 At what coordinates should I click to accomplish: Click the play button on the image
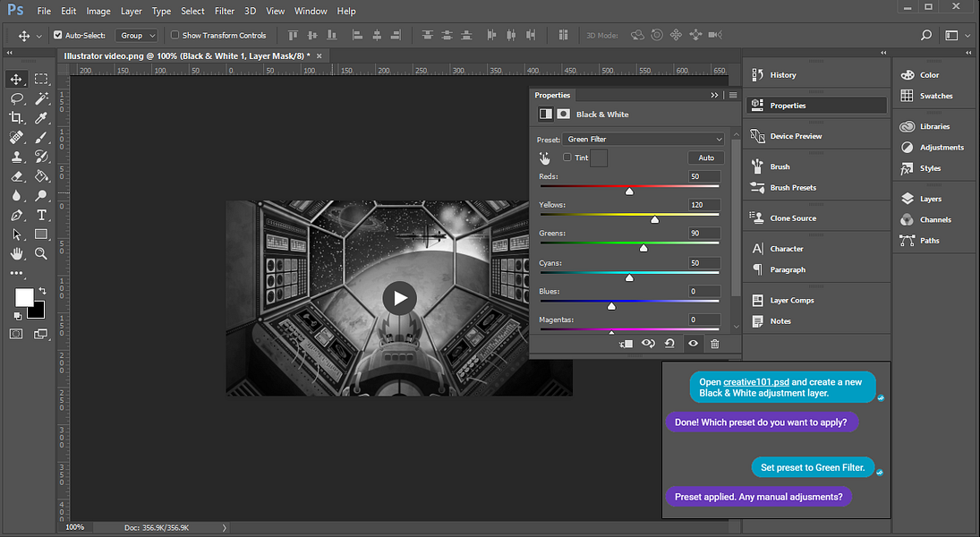coord(399,298)
